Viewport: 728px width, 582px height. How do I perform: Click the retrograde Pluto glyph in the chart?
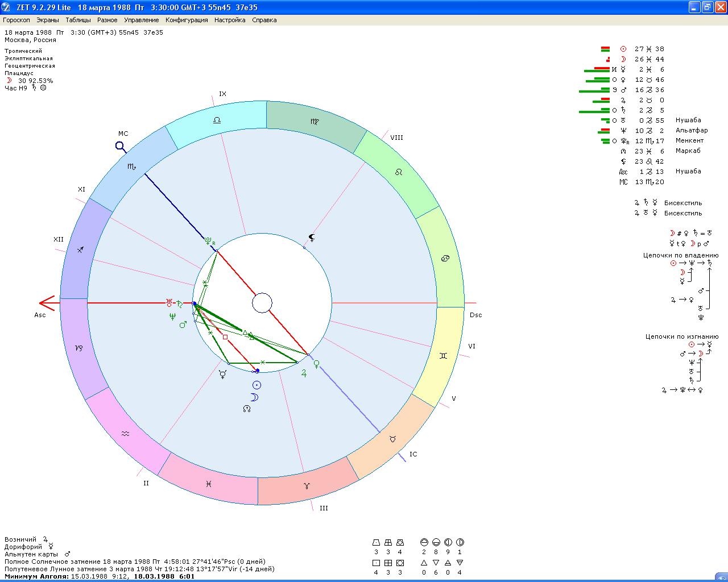209,241
